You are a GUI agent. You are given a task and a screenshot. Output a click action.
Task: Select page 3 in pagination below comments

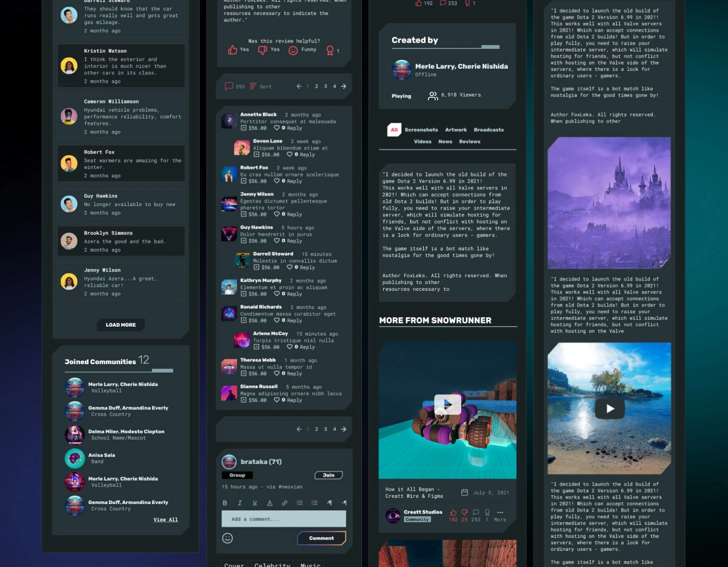point(326,429)
